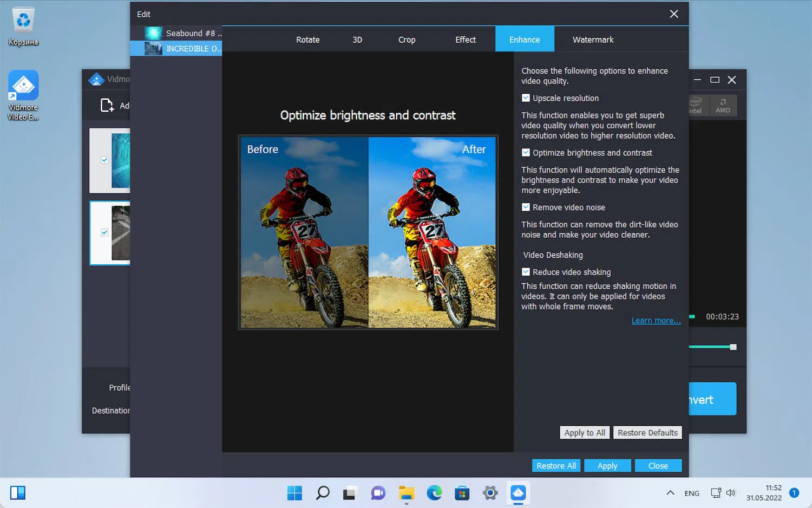Open the Recycle Bin desktop icon

click(x=23, y=27)
